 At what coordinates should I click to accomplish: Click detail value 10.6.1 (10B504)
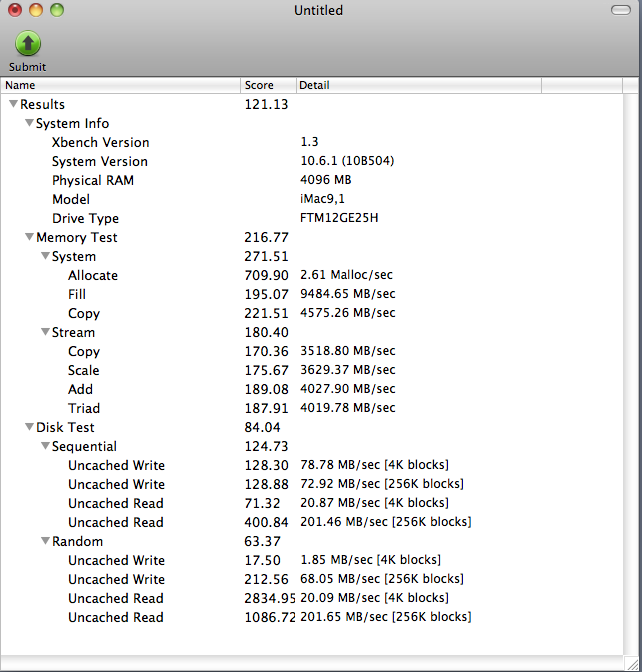pos(347,161)
